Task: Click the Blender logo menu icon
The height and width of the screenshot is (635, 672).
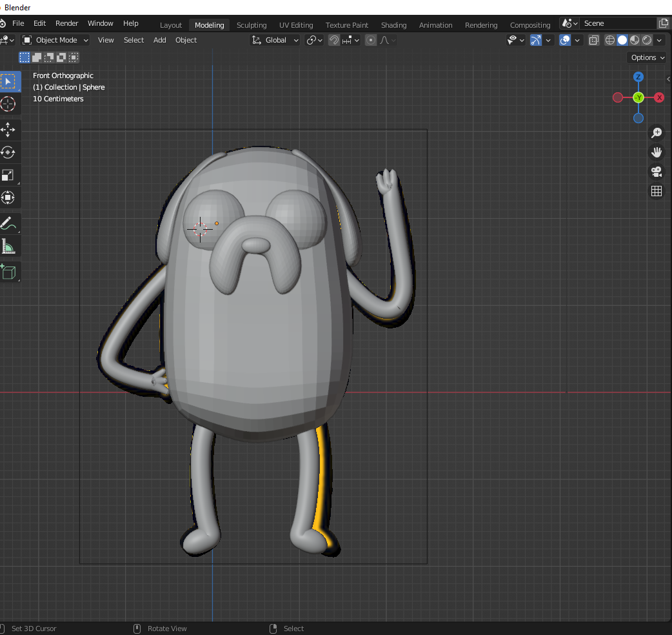Action: (x=2, y=23)
